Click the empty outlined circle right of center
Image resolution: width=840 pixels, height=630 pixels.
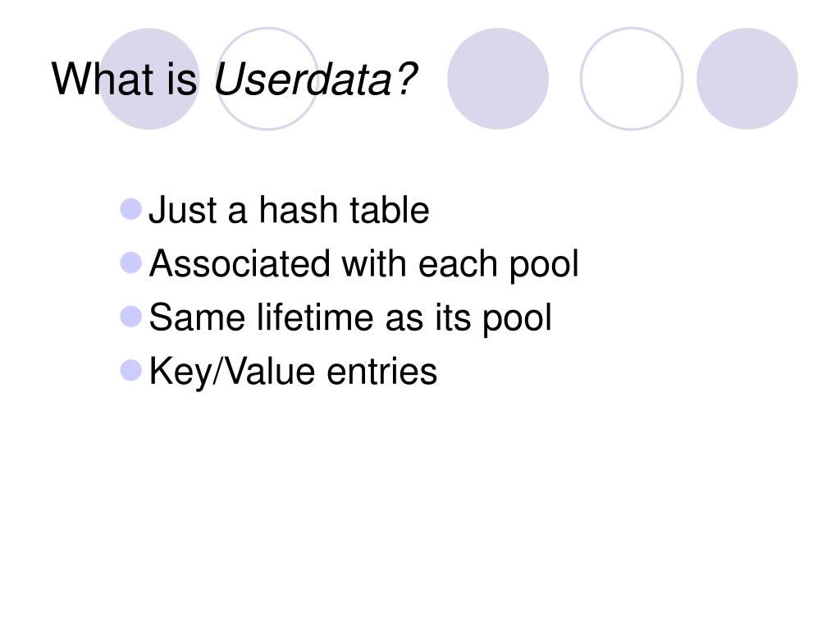[632, 79]
